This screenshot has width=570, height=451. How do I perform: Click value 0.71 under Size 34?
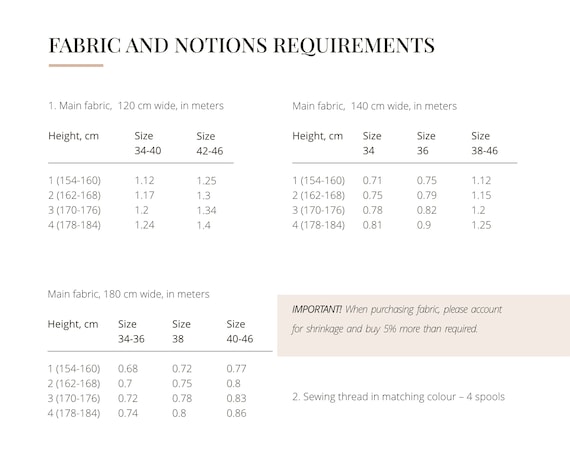(x=372, y=181)
